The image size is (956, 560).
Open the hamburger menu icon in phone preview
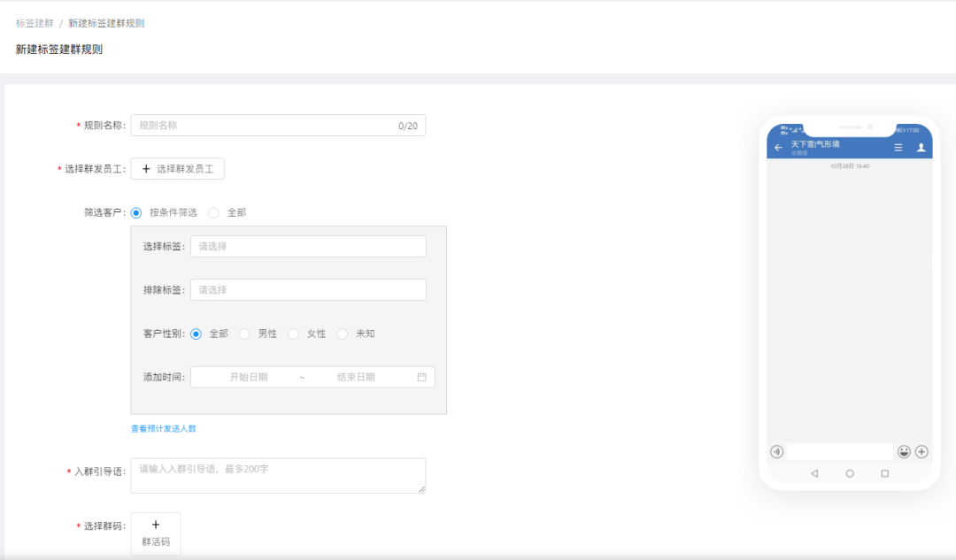click(x=898, y=148)
